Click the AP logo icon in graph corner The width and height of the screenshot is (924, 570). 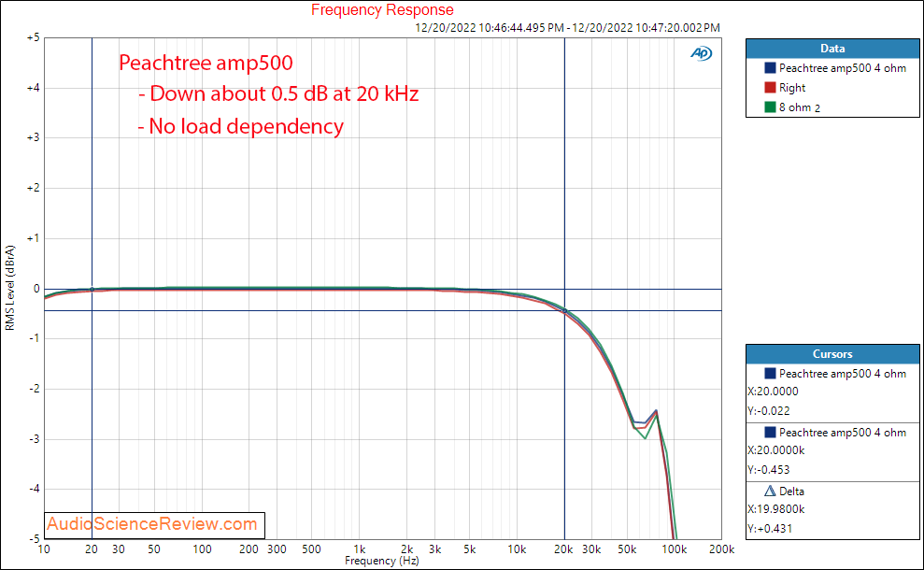(702, 53)
